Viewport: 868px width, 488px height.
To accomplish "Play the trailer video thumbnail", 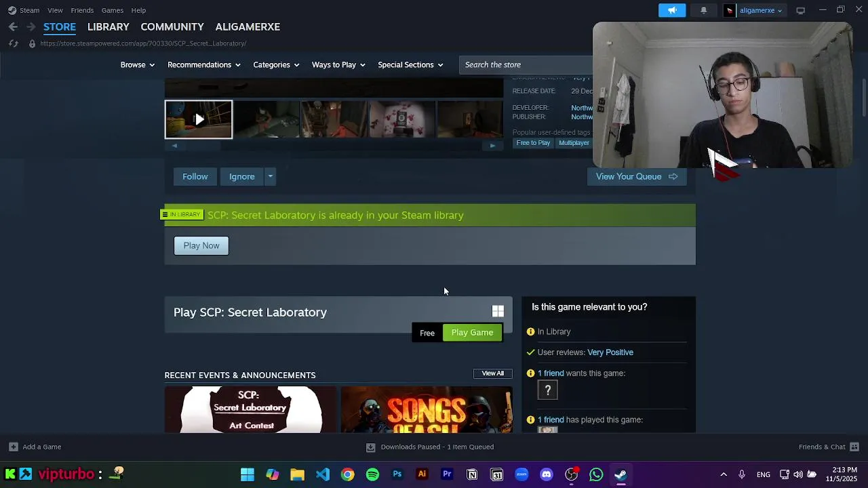I will point(199,119).
